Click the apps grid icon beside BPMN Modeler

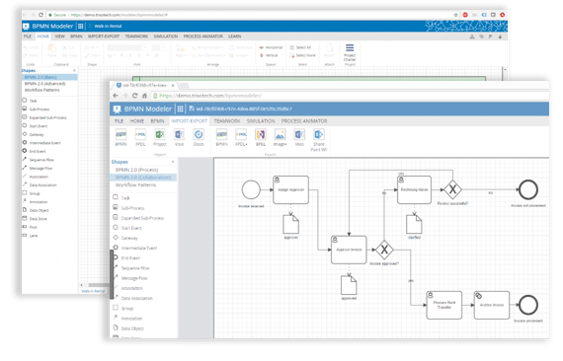180,109
